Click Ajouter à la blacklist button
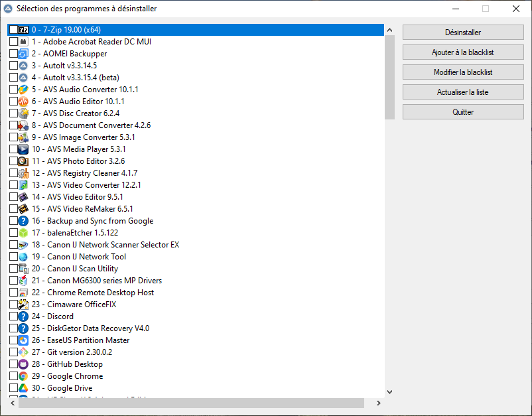 (x=463, y=52)
